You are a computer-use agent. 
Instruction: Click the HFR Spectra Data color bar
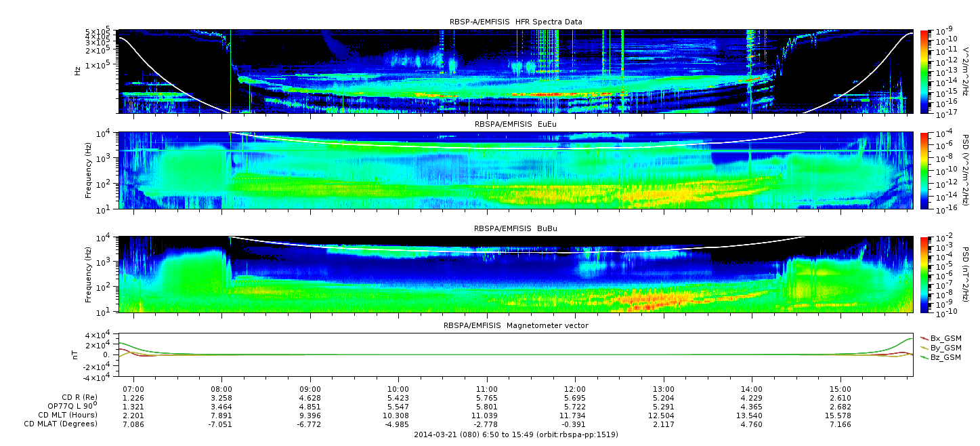[925, 71]
